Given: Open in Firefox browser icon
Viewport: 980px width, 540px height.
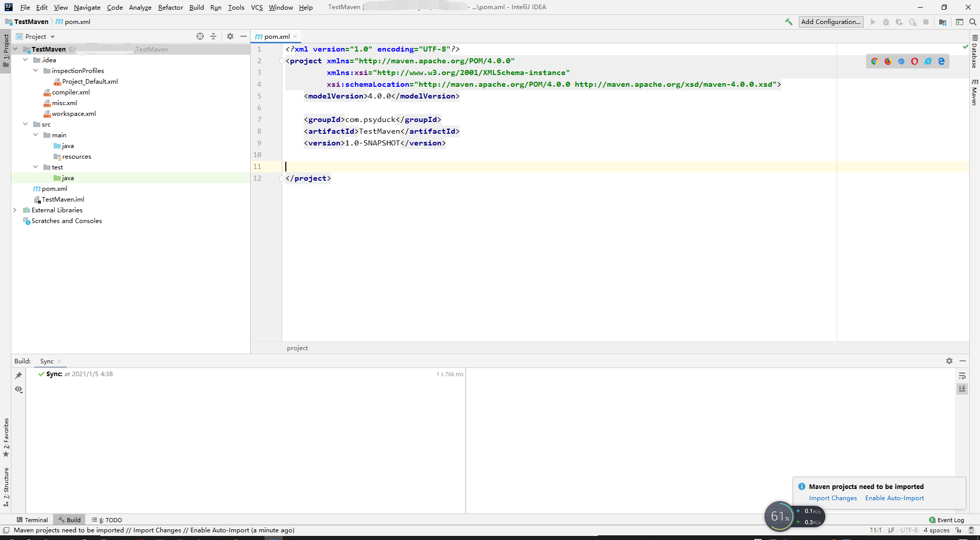Looking at the screenshot, I should (888, 61).
